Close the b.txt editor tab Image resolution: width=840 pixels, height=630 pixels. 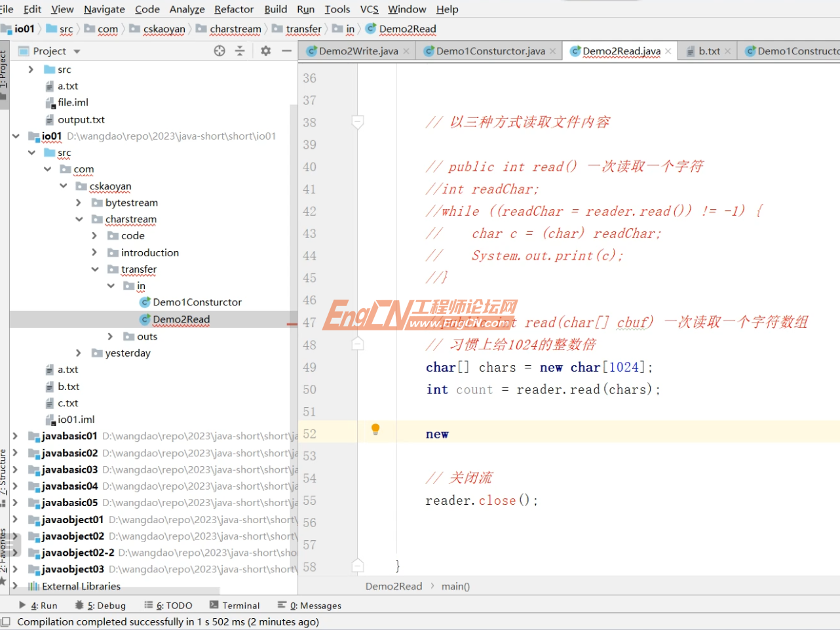pos(727,51)
